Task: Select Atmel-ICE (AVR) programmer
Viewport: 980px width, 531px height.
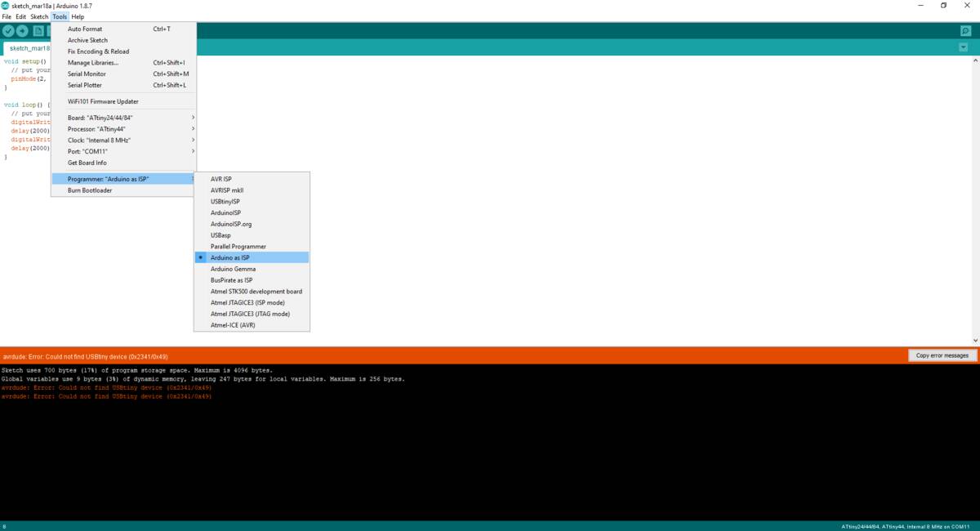Action: pos(252,325)
